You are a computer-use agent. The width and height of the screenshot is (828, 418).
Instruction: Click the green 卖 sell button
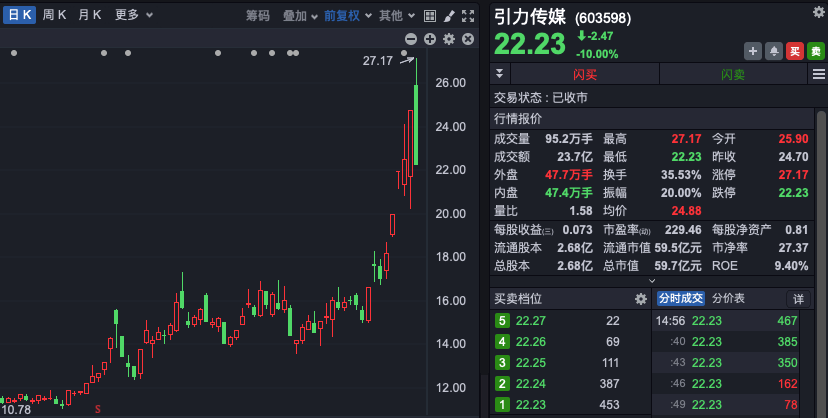pos(816,51)
